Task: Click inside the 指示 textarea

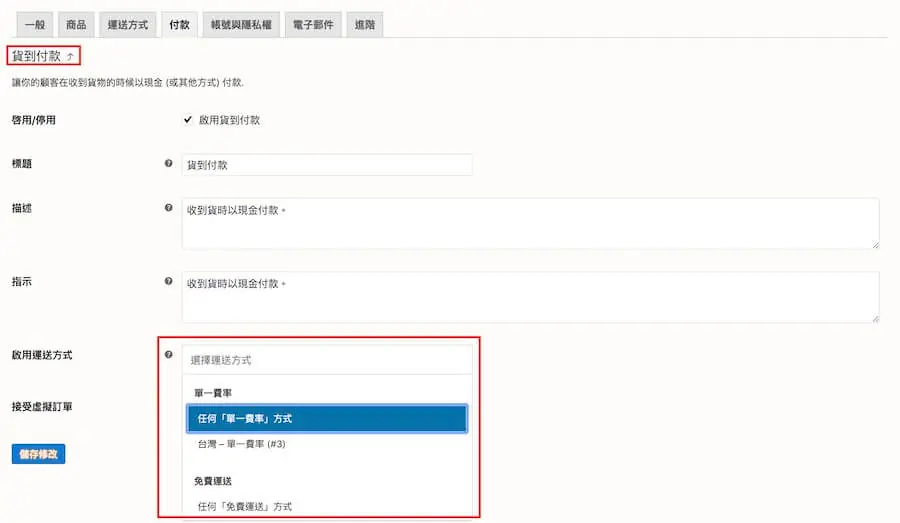Action: tap(530, 297)
